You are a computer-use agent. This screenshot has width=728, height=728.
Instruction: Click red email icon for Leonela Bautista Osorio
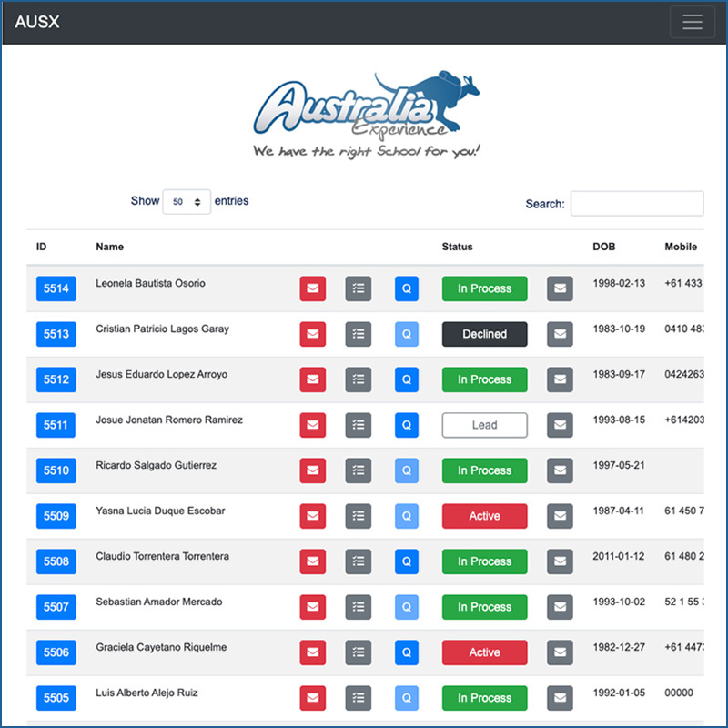pos(312,288)
